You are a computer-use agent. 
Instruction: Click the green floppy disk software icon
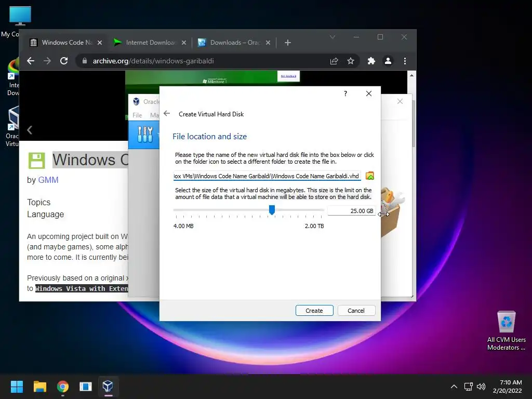37,161
